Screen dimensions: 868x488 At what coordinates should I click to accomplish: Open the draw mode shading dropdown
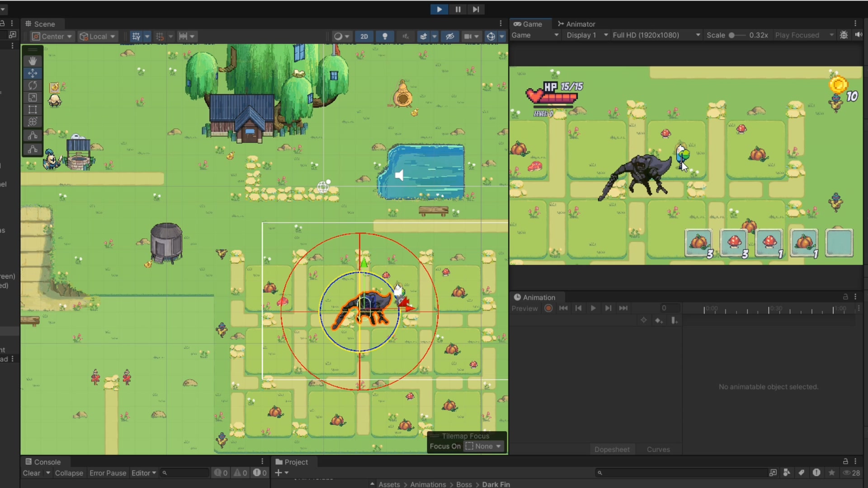coord(342,36)
